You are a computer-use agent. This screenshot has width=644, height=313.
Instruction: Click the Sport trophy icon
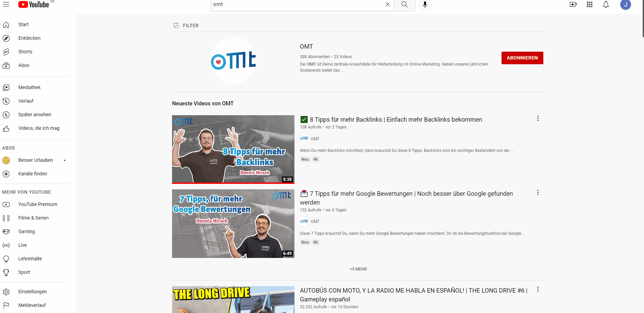pyautogui.click(x=6, y=272)
